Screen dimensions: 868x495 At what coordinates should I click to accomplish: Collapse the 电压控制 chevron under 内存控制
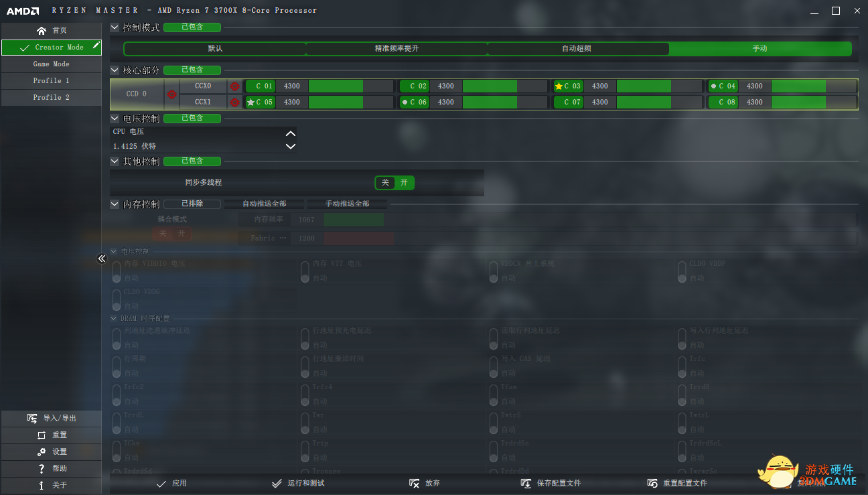pyautogui.click(x=114, y=251)
